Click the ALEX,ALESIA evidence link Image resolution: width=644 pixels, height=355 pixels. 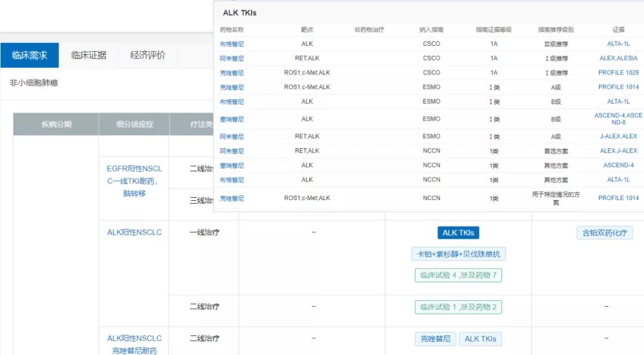click(x=618, y=58)
